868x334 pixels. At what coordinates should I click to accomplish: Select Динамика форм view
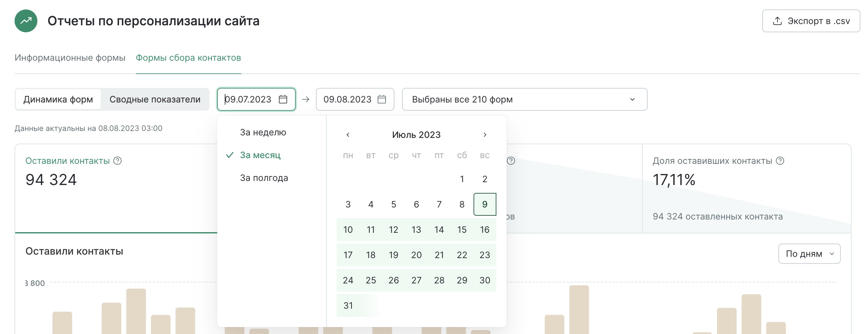pyautogui.click(x=58, y=99)
